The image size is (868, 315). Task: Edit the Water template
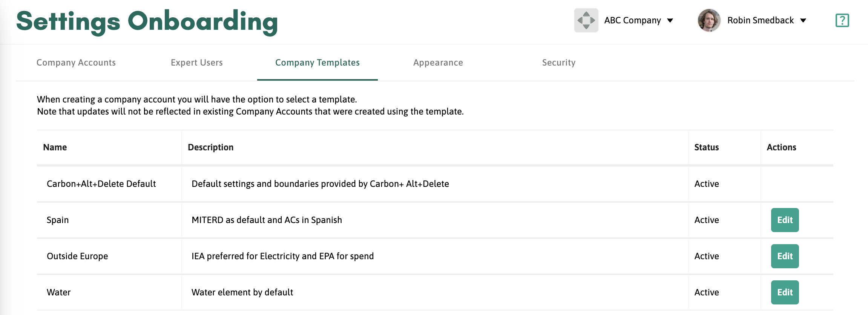[x=785, y=292]
